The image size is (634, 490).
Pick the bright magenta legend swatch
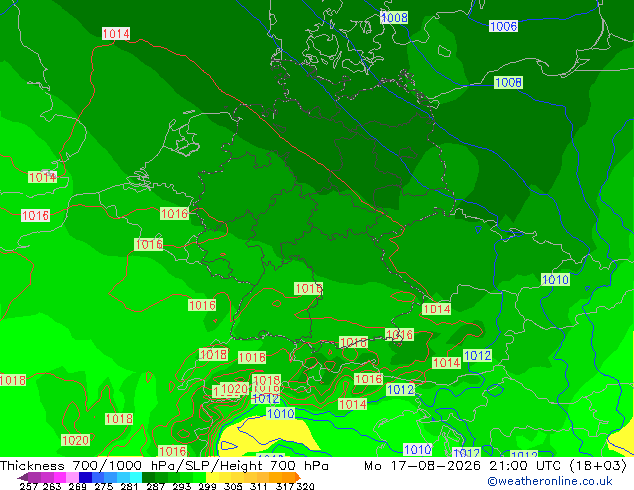coord(59,477)
